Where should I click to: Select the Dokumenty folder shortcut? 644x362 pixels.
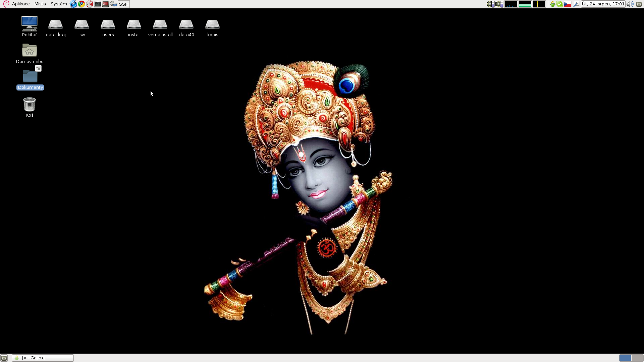30,78
